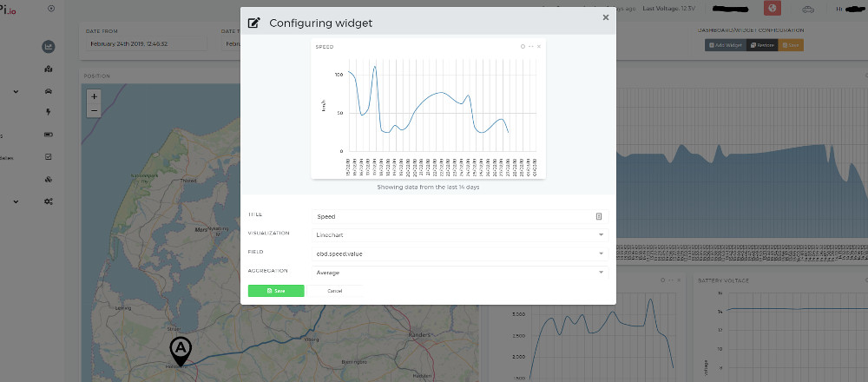Click the Thisted town label on the map
This screenshot has height=382, width=868.
[x=188, y=181]
